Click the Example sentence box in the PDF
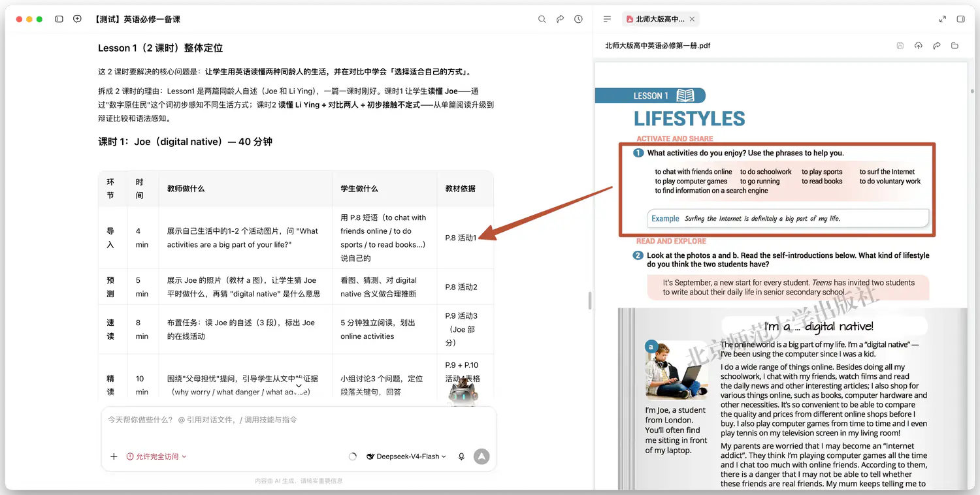 [x=788, y=218]
